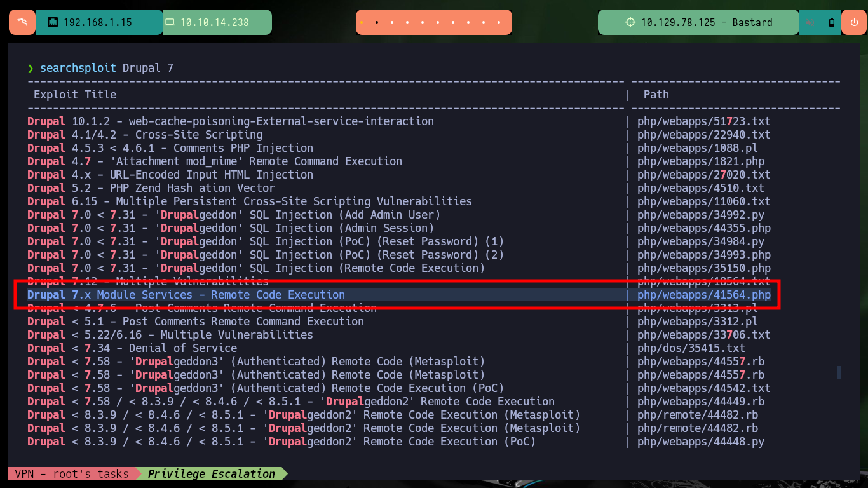Viewport: 868px width, 488px height.
Task: Click the Exploit Title column header
Action: click(x=75, y=95)
